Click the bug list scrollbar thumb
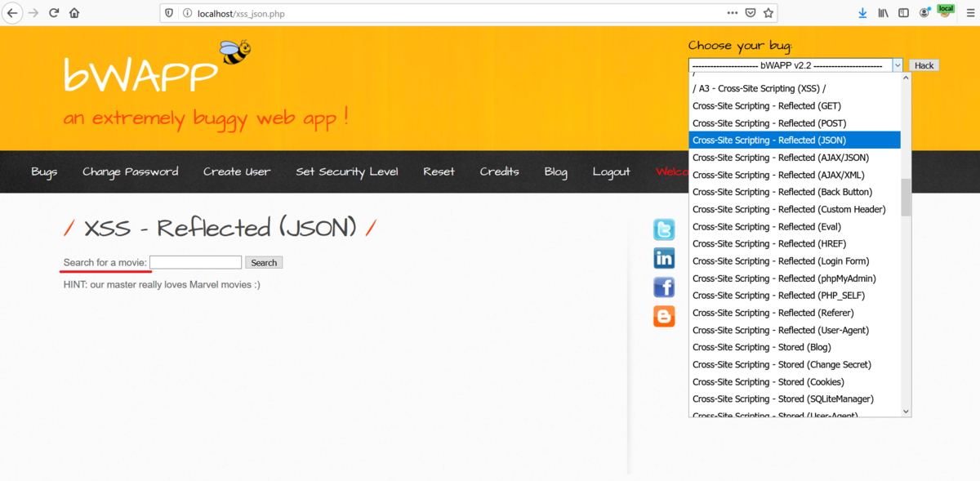The image size is (980, 481). (x=906, y=198)
